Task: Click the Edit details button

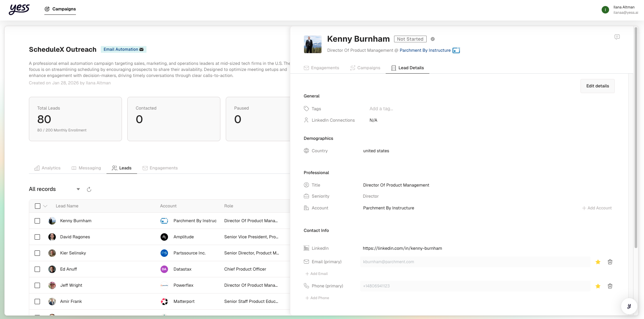Action: (597, 86)
